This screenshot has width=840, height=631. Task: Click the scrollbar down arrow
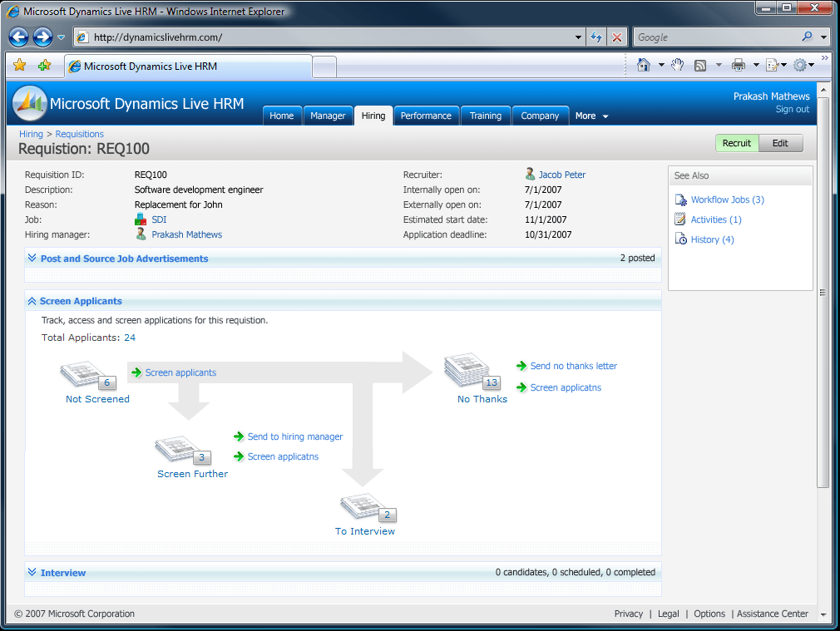823,614
